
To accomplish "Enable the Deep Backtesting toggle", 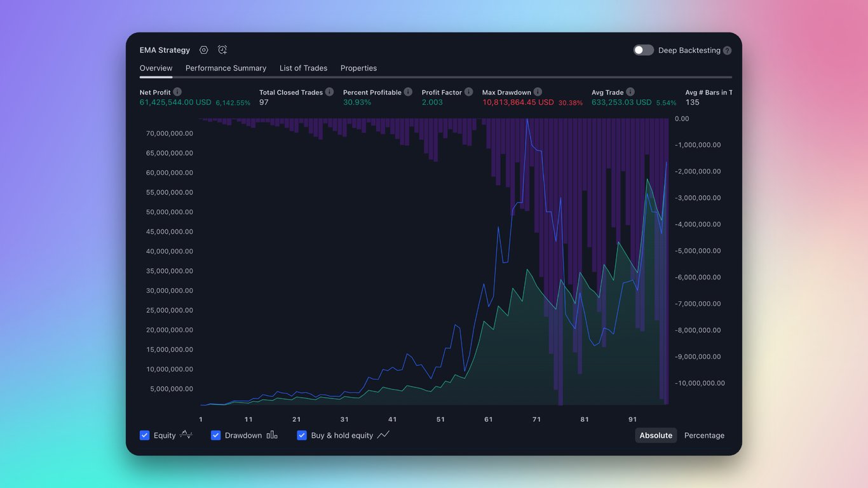I will (643, 50).
